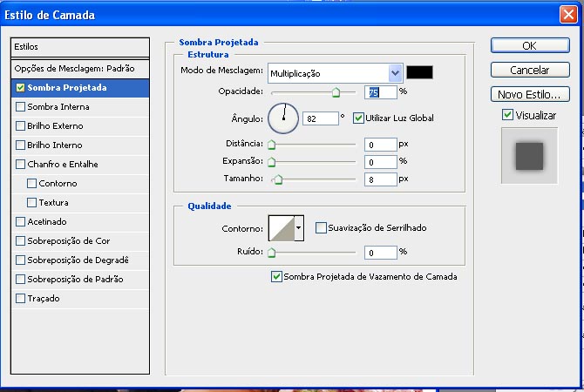Enable Suavização de Serrilhado checkbox
The height and width of the screenshot is (392, 584).
point(321,228)
